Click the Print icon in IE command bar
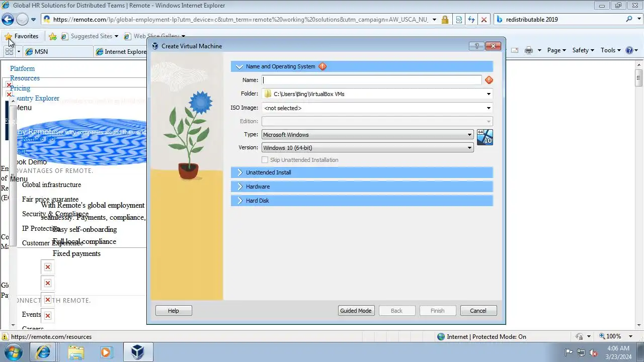Viewport: 644px width, 362px height. tap(528, 50)
